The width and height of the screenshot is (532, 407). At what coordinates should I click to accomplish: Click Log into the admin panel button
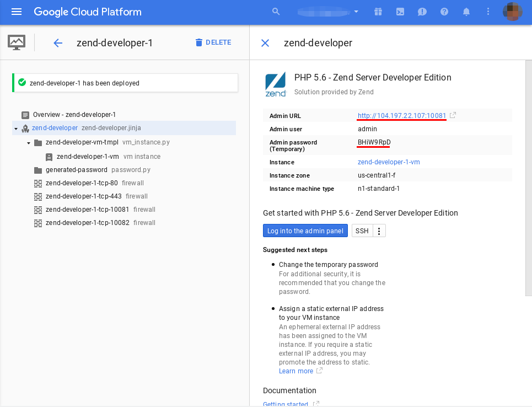(x=305, y=231)
